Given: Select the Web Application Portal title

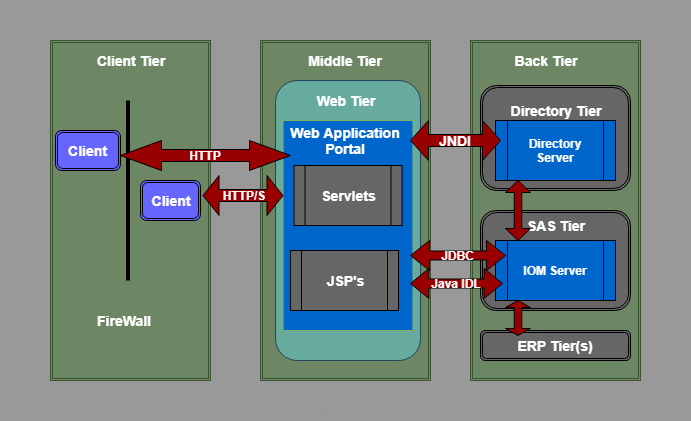Looking at the screenshot, I should coord(345,141).
